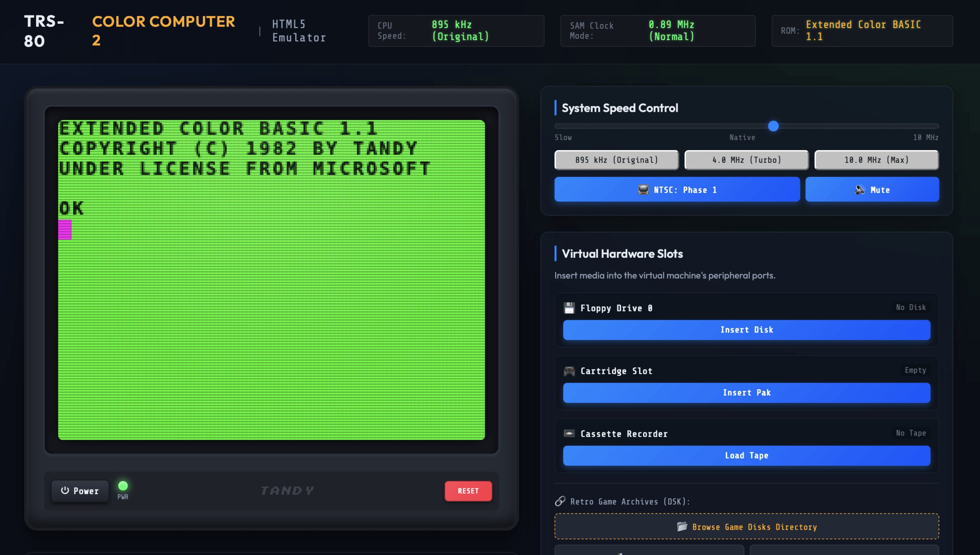Toggle the NTSC: Phase 1 artifact mode
980x555 pixels.
(677, 190)
